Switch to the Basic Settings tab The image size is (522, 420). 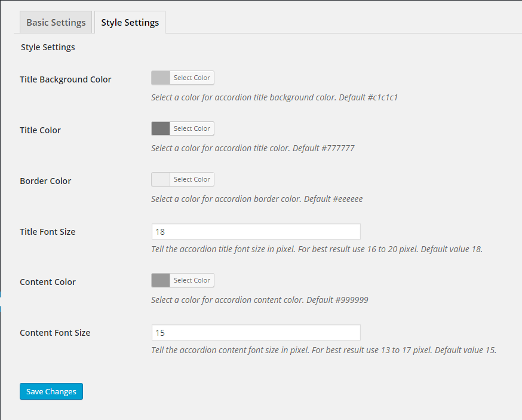[x=56, y=22]
